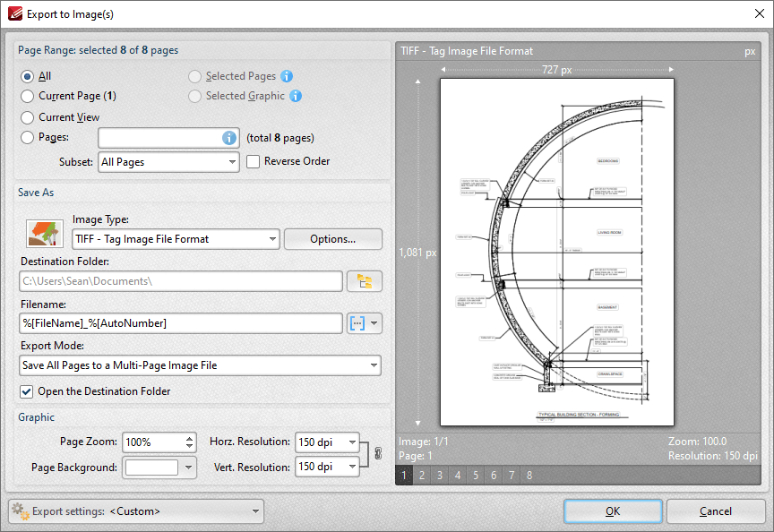This screenshot has height=532, width=774.
Task: Open the Export Mode dropdown
Action: pos(372,365)
